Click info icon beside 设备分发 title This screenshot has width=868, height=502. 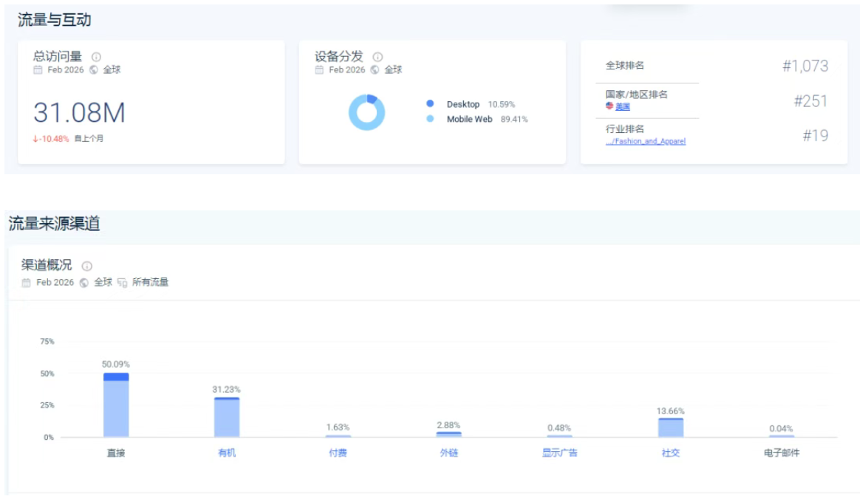pyautogui.click(x=377, y=57)
